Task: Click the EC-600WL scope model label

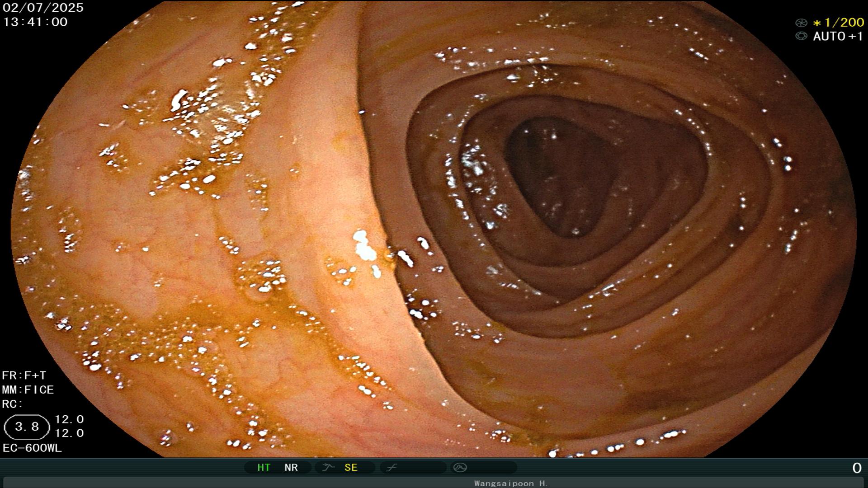Action: pos(32,448)
